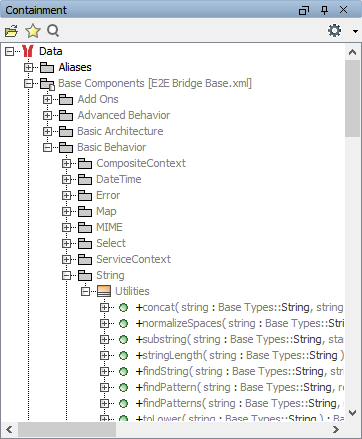
Task: Click the Base Components module folder icon
Action: [x=47, y=84]
